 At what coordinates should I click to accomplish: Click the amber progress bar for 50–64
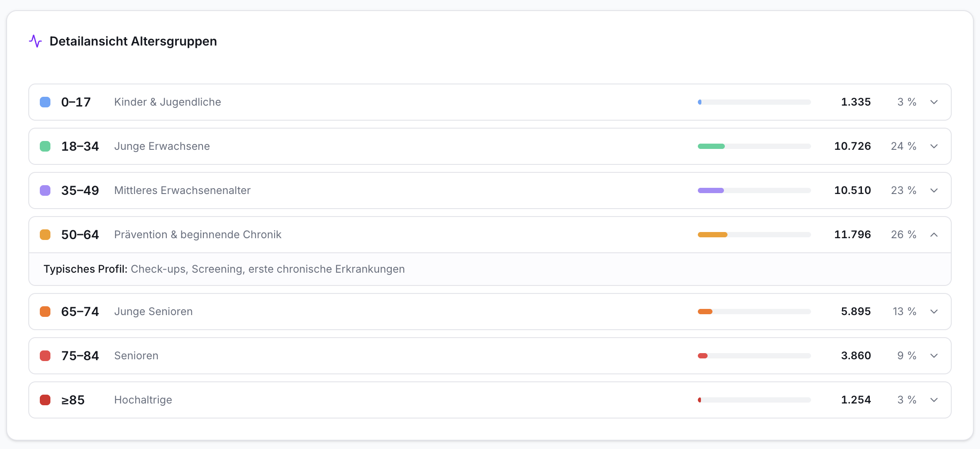(x=754, y=235)
